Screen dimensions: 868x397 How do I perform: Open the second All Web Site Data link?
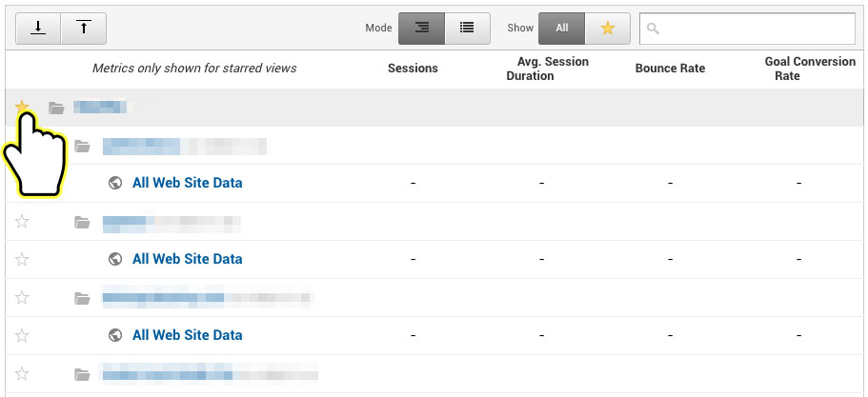pos(187,259)
